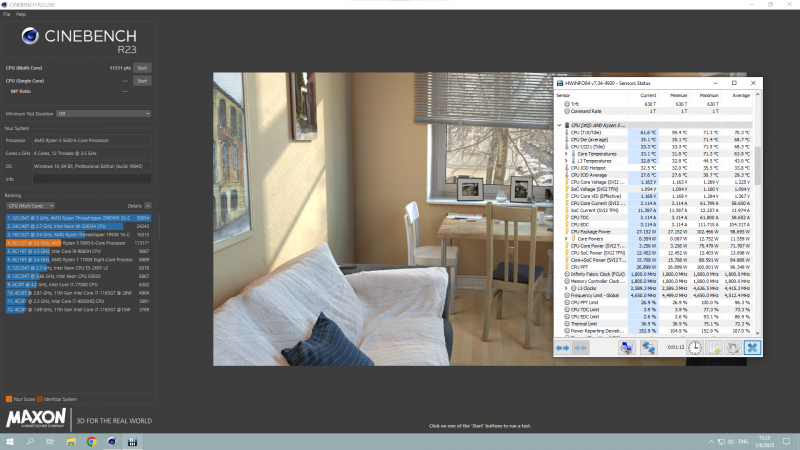This screenshot has width=800, height=450.
Task: Click the network icon in system tray
Action: (x=721, y=442)
